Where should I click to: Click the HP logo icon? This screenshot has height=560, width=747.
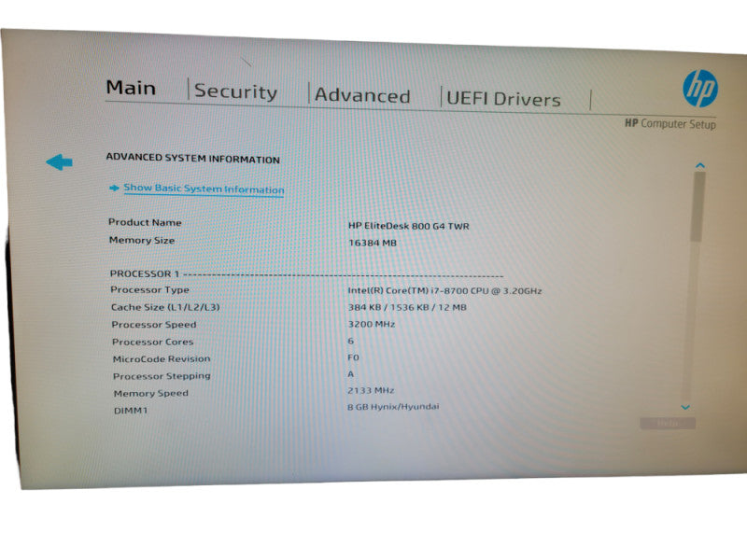[699, 89]
